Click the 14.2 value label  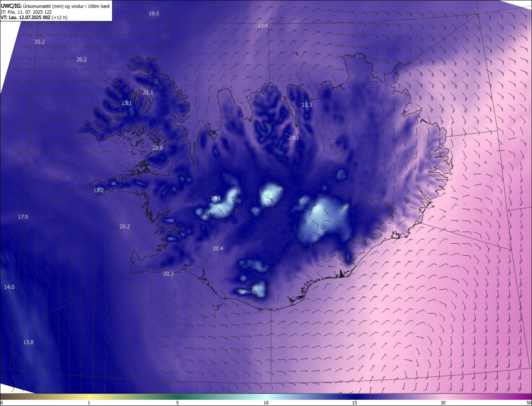click(x=257, y=289)
